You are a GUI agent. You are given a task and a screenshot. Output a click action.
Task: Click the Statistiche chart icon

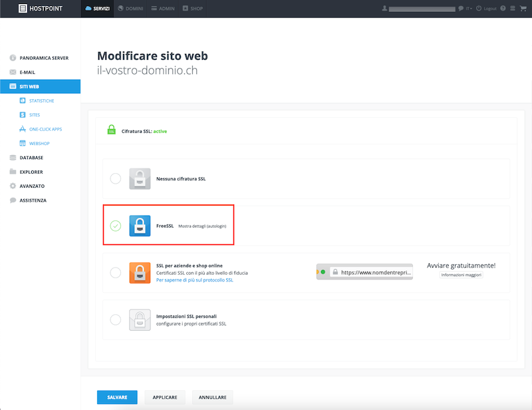coord(23,101)
